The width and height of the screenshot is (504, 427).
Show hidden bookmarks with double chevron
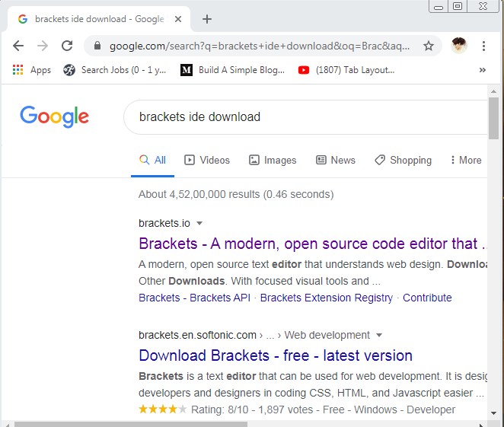[x=482, y=70]
